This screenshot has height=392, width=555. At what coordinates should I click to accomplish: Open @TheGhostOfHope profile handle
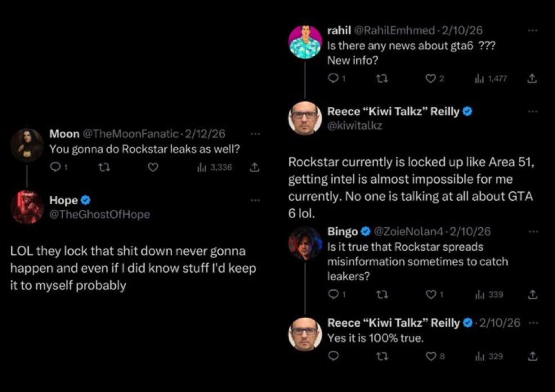(100, 214)
